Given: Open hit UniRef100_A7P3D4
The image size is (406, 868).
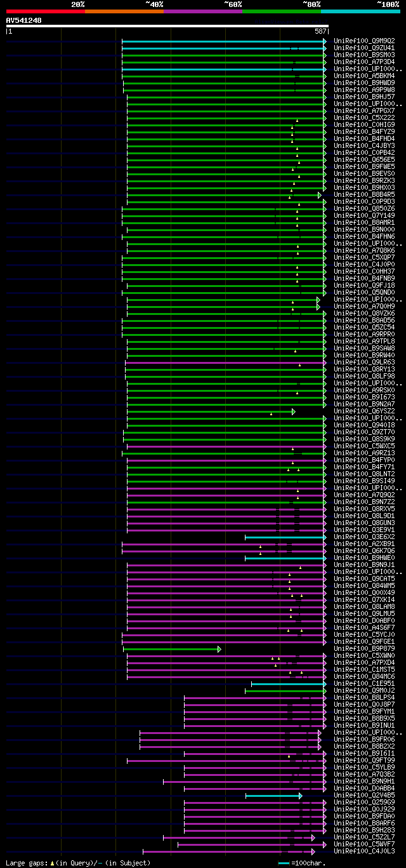Looking at the screenshot, I should coord(364,62).
